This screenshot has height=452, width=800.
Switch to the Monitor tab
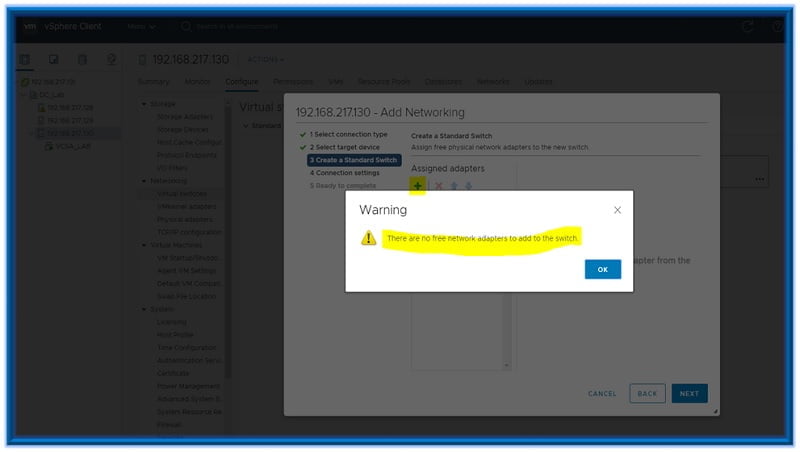[x=197, y=81]
